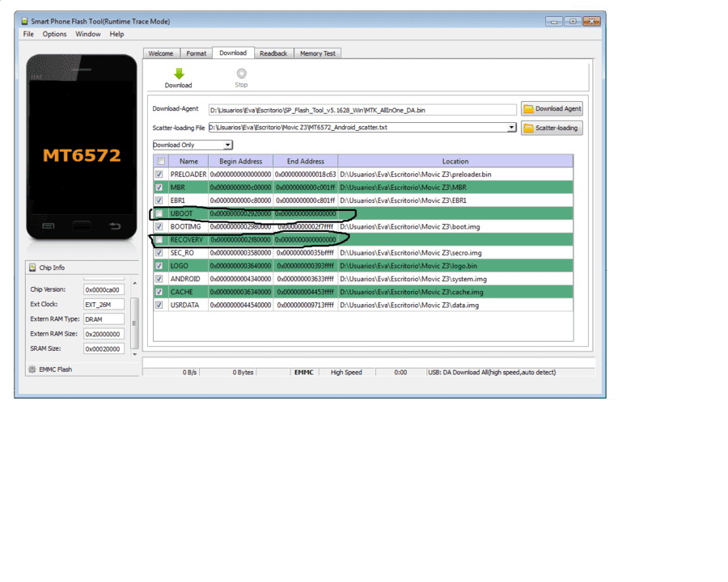Open the Help menu

point(116,34)
